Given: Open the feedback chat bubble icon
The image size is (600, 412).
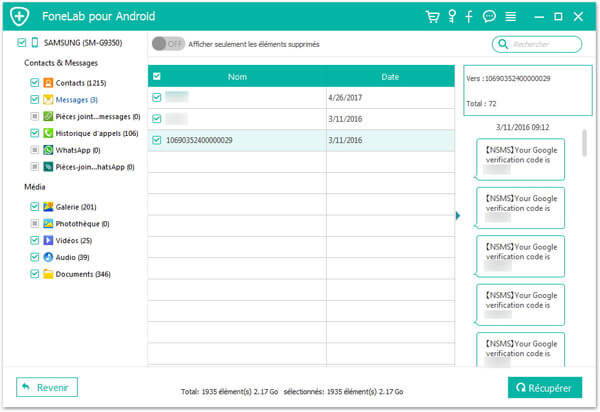Looking at the screenshot, I should [x=489, y=16].
